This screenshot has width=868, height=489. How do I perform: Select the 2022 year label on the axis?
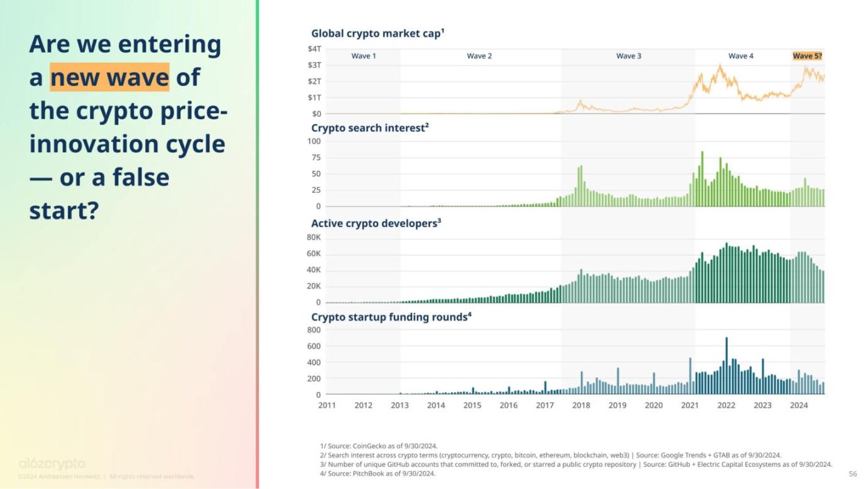pyautogui.click(x=726, y=405)
